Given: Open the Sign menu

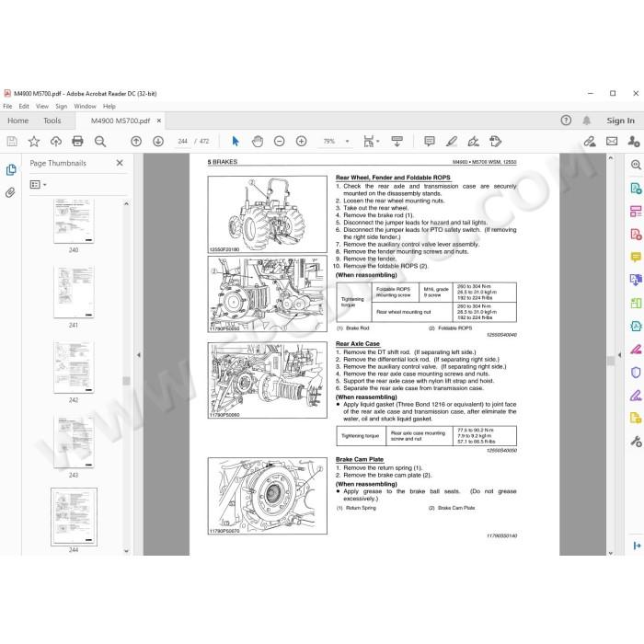Looking at the screenshot, I should [62, 106].
